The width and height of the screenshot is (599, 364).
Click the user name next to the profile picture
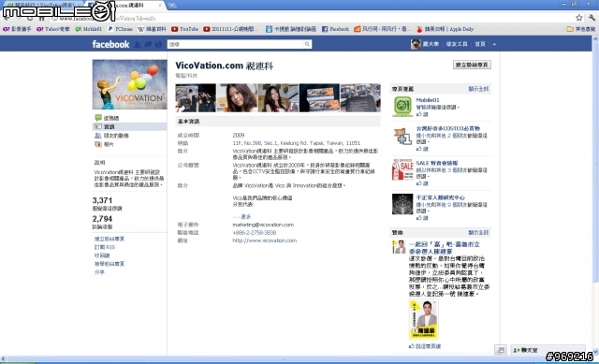click(x=431, y=44)
